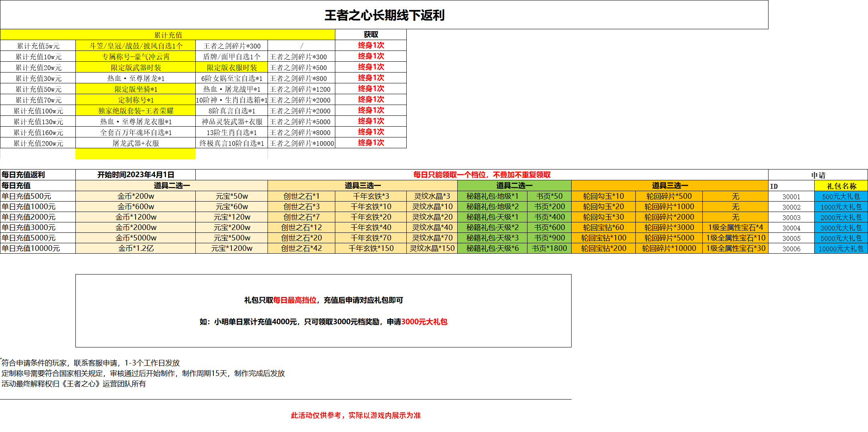Click the 每日充值返利 cell
The height and width of the screenshot is (432, 868).
[38, 175]
